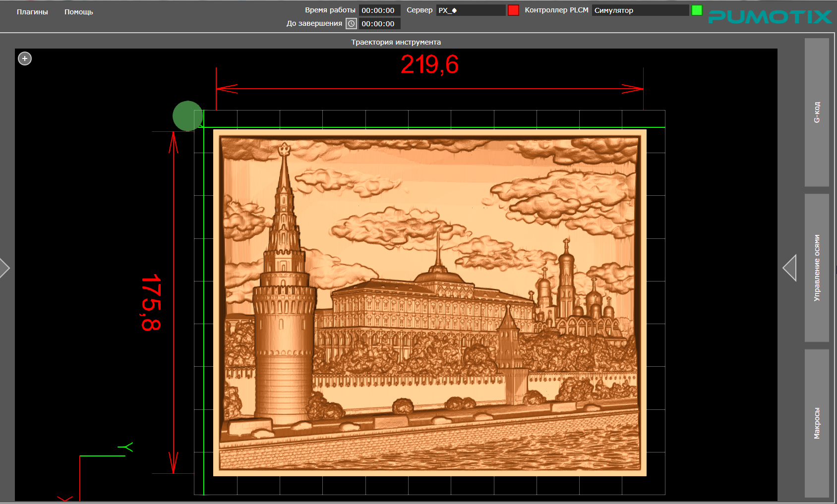Viewport: 837px width, 504px height.
Task: Open the Управление осями side tab
Action: click(817, 268)
